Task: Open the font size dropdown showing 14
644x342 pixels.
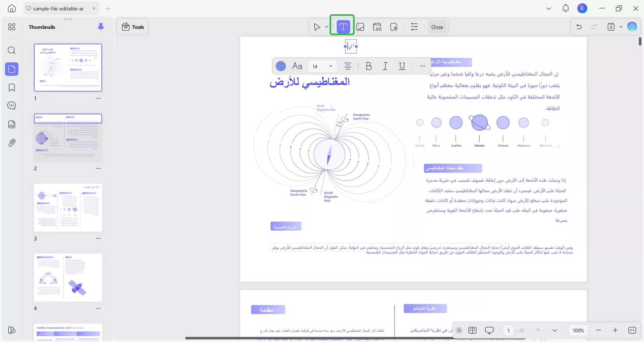Action: (x=322, y=66)
